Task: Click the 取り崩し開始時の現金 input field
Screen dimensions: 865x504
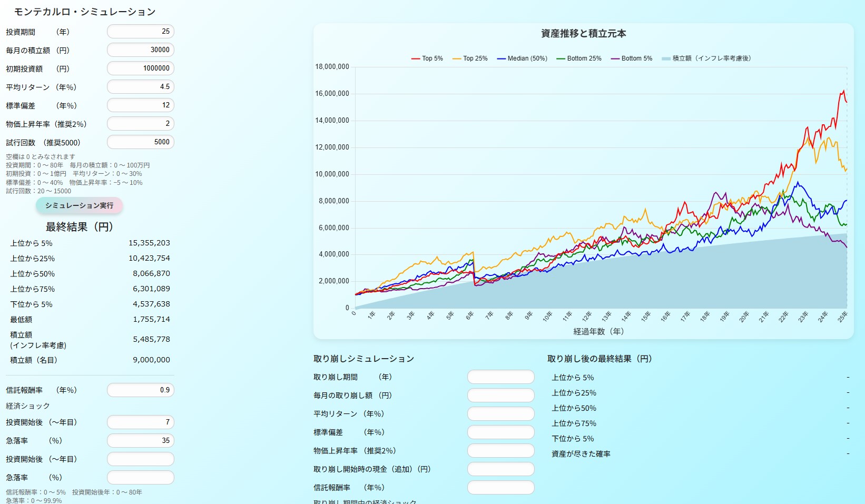Action: tap(500, 469)
